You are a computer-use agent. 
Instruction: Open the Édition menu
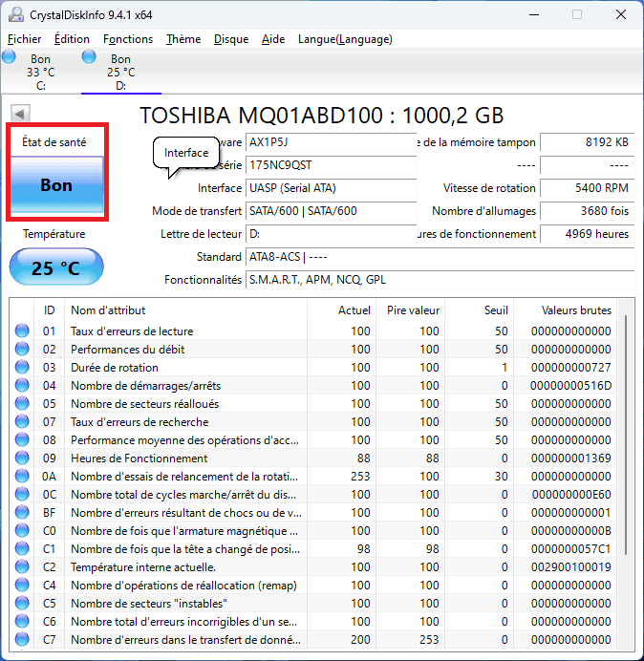click(72, 39)
